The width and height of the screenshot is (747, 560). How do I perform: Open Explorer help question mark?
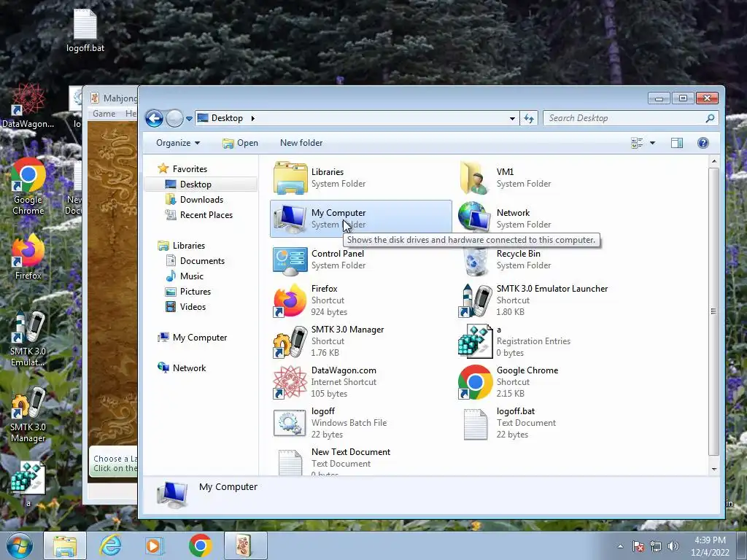[x=703, y=143]
